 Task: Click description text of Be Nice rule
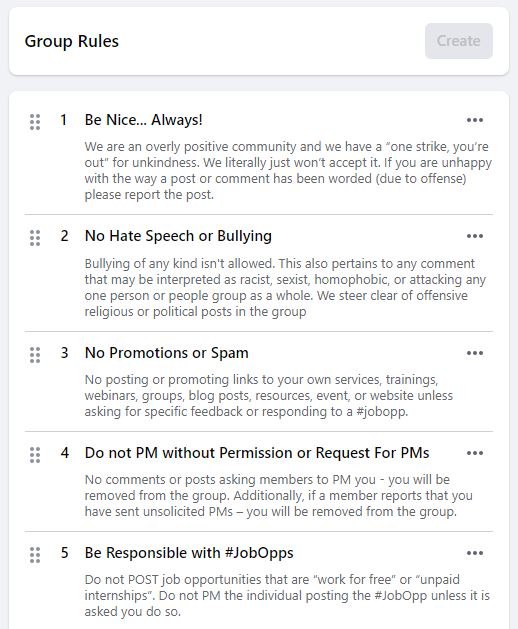coord(288,170)
